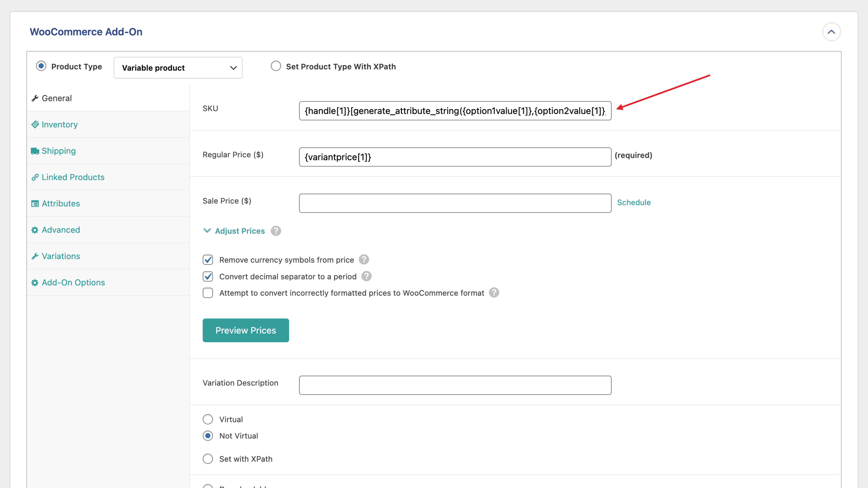Check Attempt to convert incorrectly formatted prices

(x=208, y=293)
